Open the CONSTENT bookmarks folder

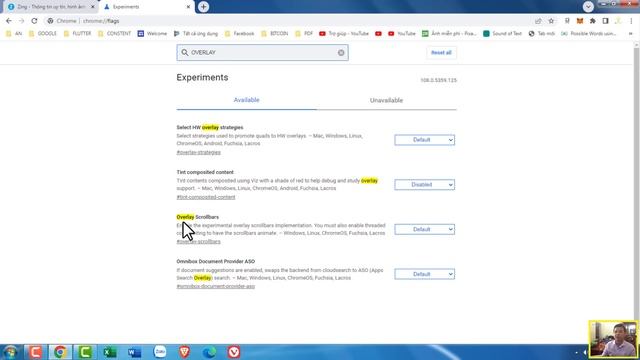pos(115,33)
